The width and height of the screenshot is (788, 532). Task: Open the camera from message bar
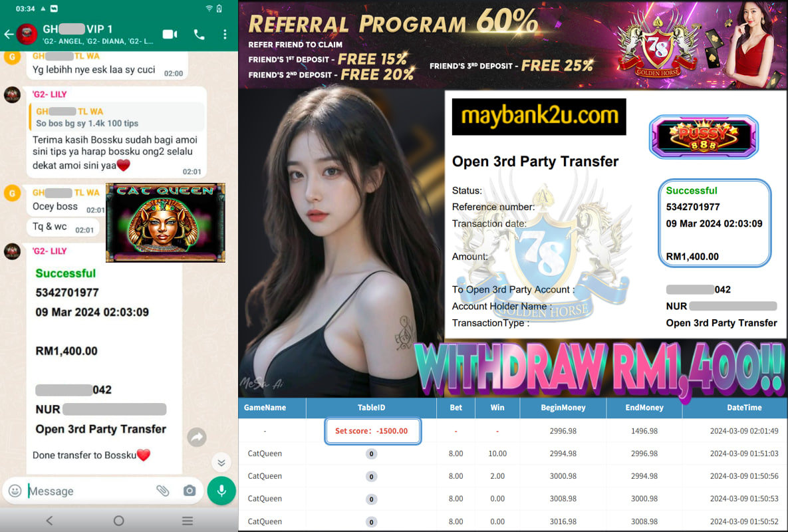click(190, 491)
